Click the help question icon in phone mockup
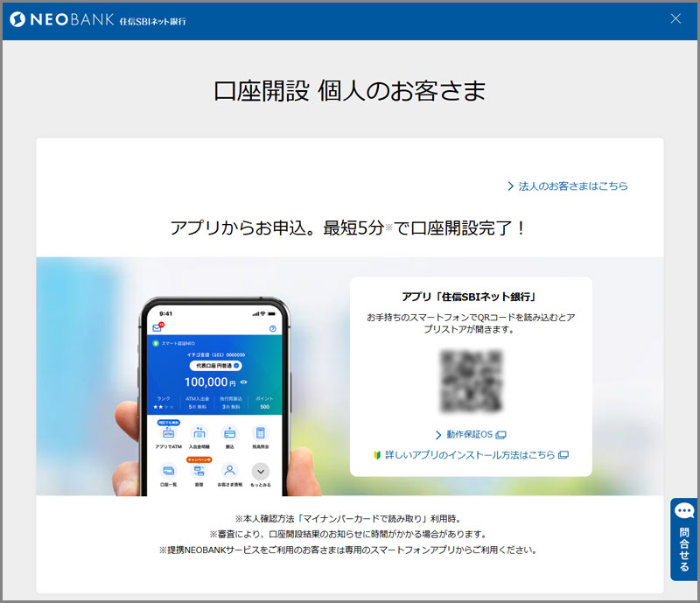 [x=273, y=329]
